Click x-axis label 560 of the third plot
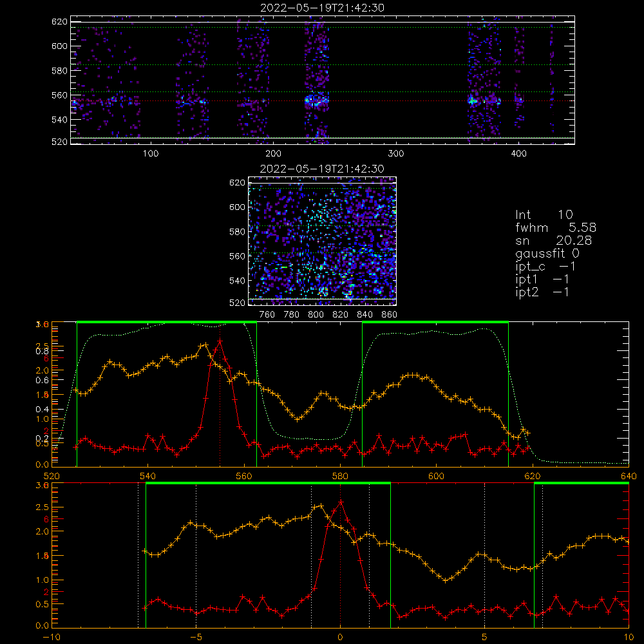The height and width of the screenshot is (644, 644). click(x=244, y=477)
